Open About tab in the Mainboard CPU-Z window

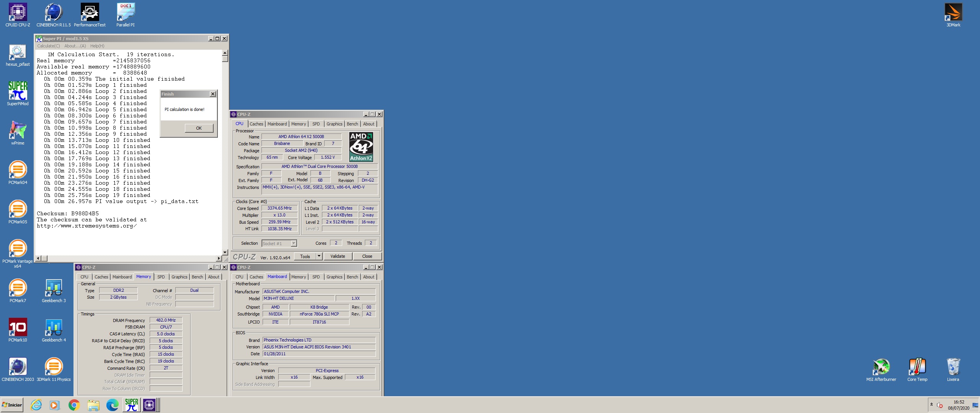click(369, 277)
